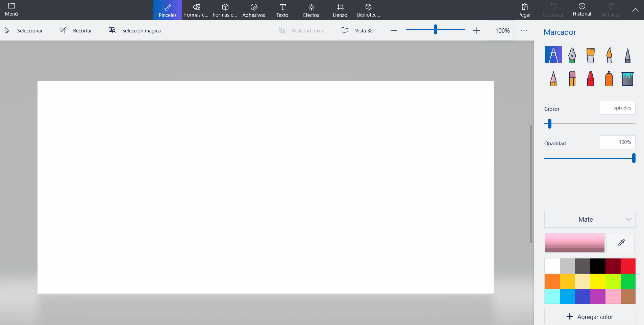The width and height of the screenshot is (644, 325).
Task: Pick the light cyan color swatch
Action: 552,296
